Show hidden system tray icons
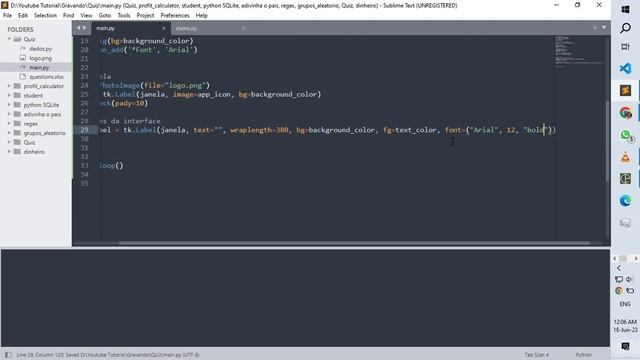Viewport: 640px width, 360px height. (619, 268)
